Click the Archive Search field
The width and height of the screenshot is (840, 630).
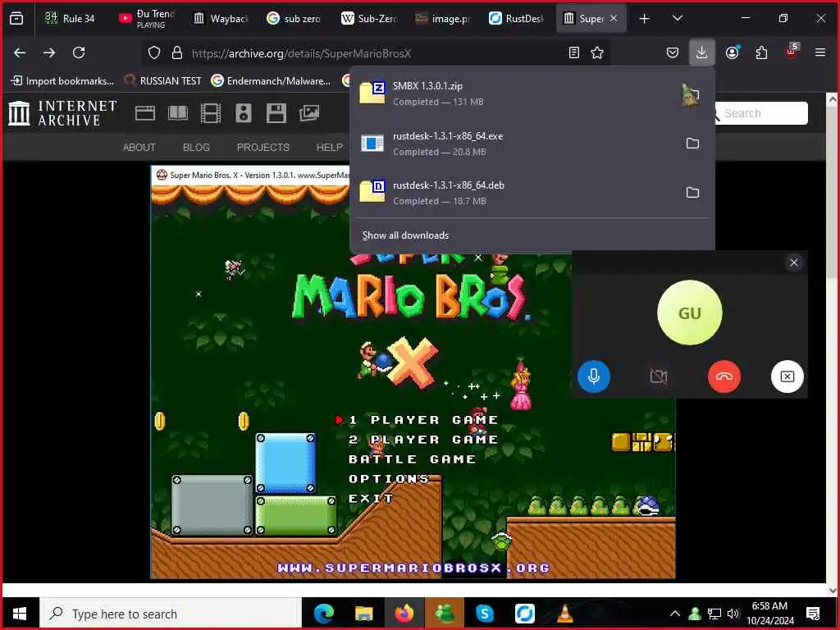click(x=760, y=113)
